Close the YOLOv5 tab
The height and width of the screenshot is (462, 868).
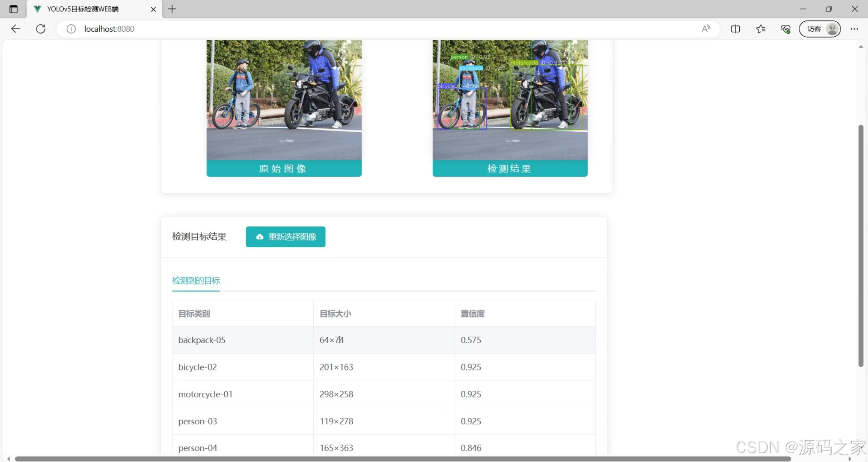click(153, 9)
